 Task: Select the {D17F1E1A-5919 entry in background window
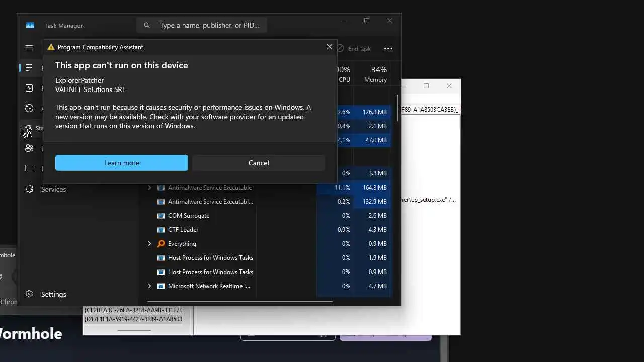click(133, 319)
